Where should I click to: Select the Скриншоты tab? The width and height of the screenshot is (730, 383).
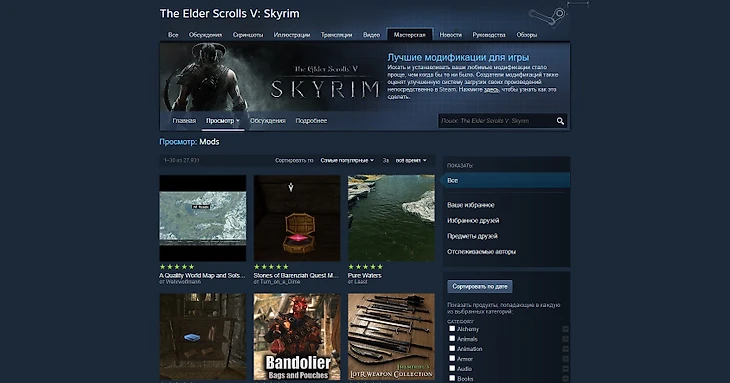tap(248, 35)
